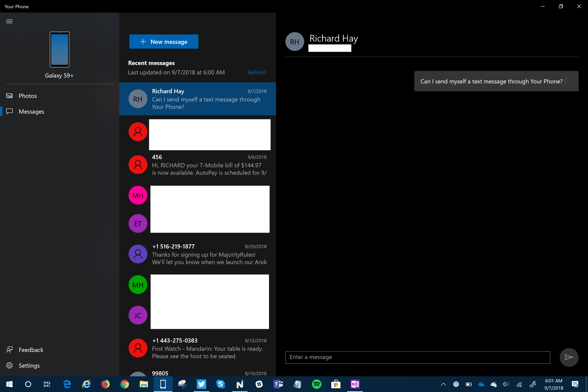
Task: Open Twitter from the taskbar
Action: click(201, 384)
